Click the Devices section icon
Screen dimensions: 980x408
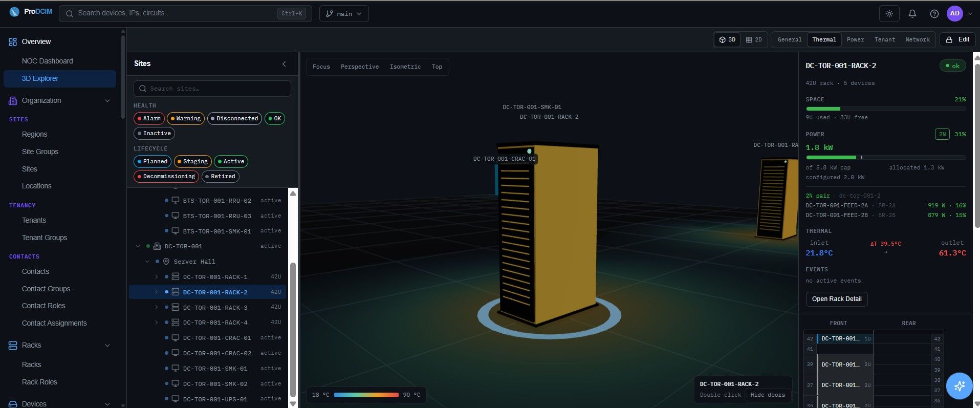coord(13,404)
